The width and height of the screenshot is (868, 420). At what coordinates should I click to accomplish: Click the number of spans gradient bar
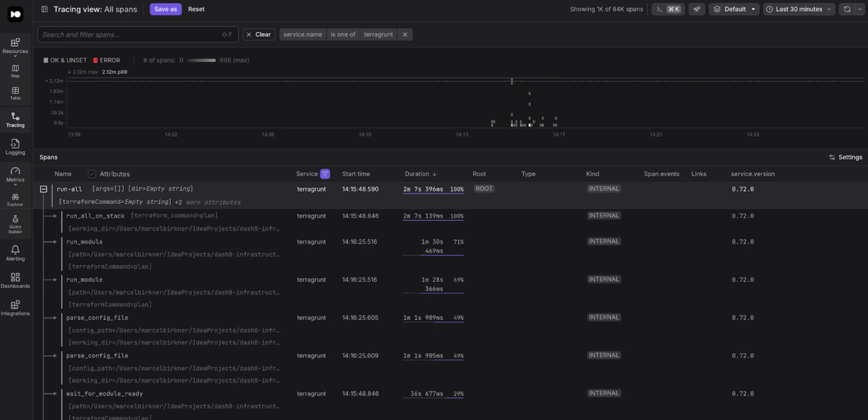(201, 60)
